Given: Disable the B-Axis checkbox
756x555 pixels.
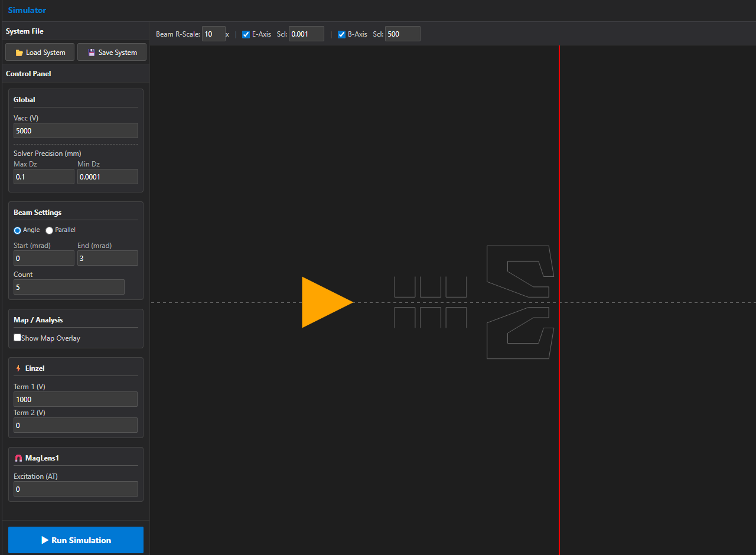Looking at the screenshot, I should (x=341, y=34).
